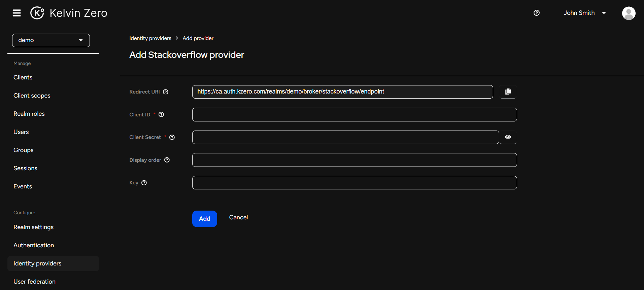
Task: Click the Redirect URI text field
Action: [343, 92]
